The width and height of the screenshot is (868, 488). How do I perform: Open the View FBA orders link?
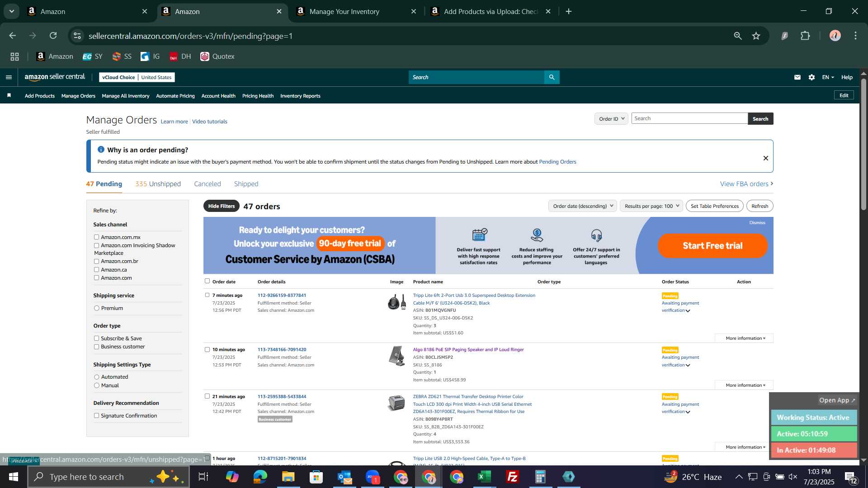click(746, 184)
